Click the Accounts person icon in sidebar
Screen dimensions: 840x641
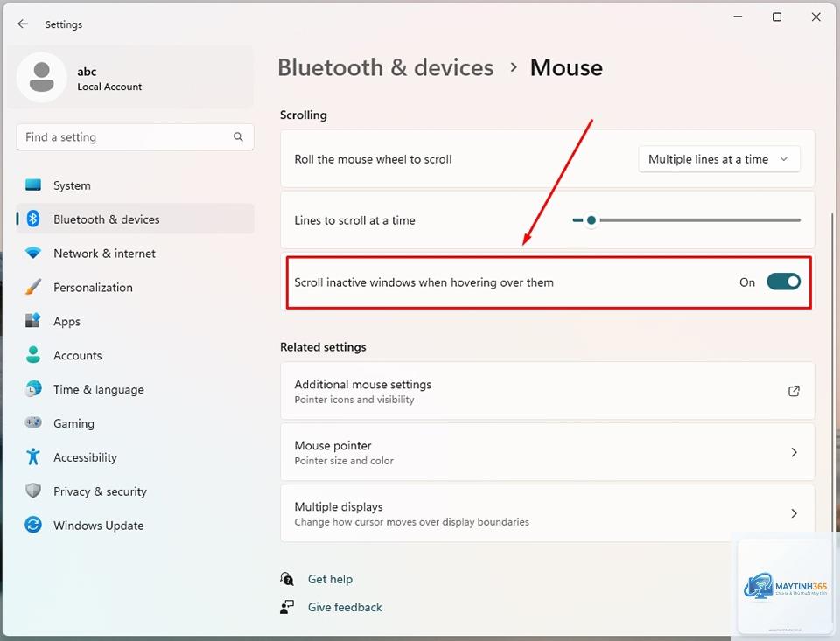(33, 354)
